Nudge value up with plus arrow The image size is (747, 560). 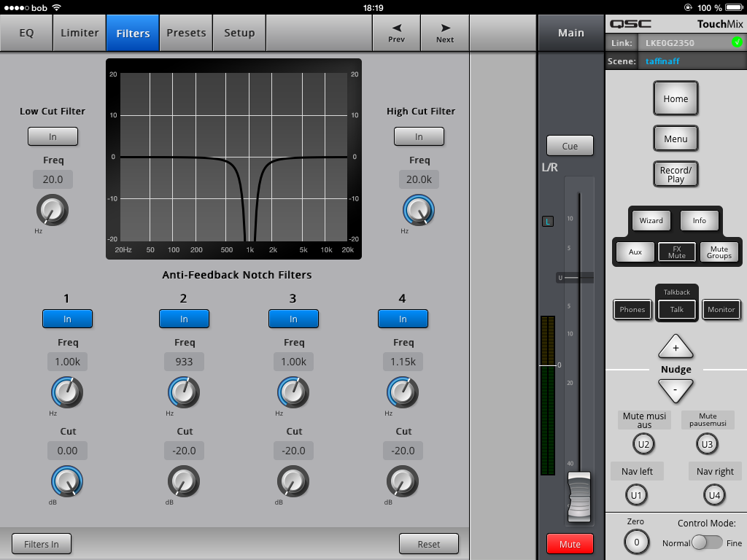(676, 346)
